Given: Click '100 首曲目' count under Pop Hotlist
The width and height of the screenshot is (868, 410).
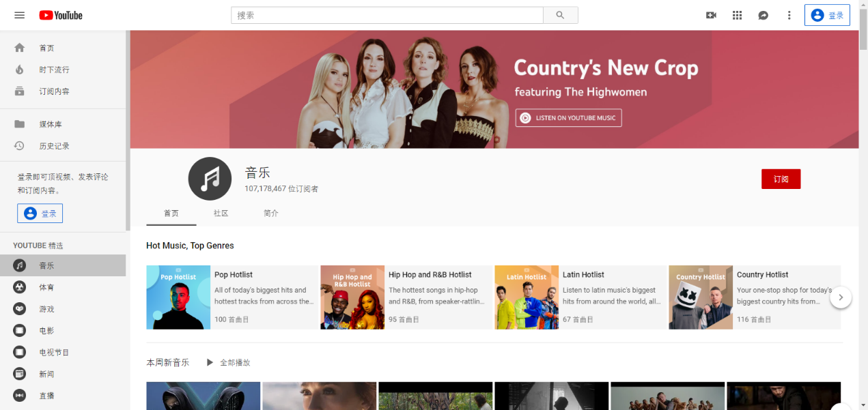Looking at the screenshot, I should [230, 319].
